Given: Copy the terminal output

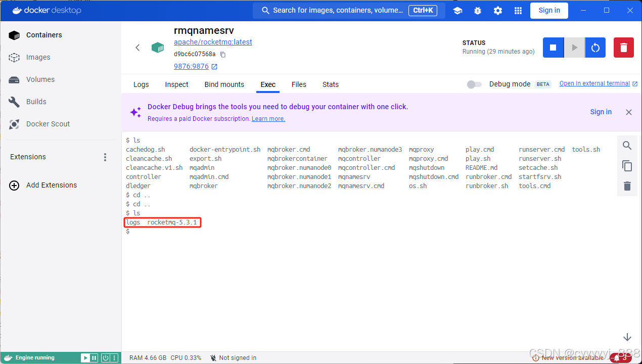Looking at the screenshot, I should (627, 166).
